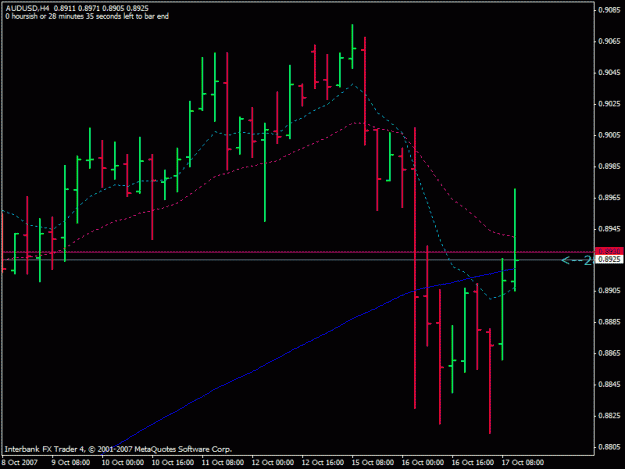This screenshot has width=625, height=469.
Task: Click the 16 Oct 16:00 time label
Action: [473, 462]
